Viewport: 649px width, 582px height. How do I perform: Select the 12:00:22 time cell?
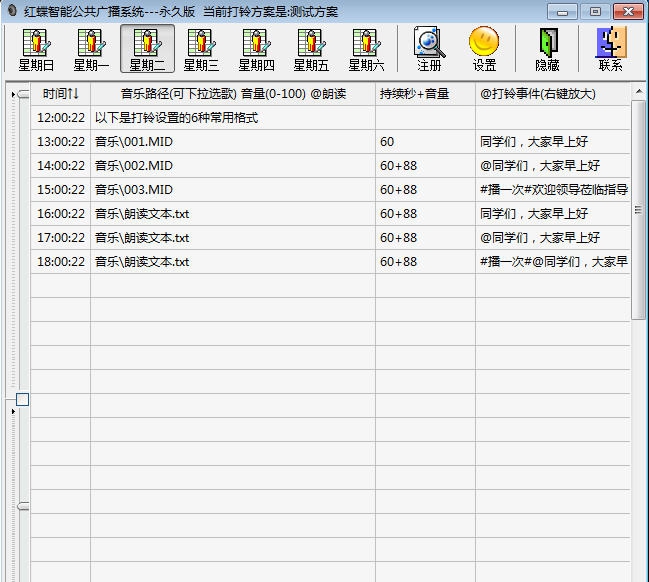click(x=61, y=118)
